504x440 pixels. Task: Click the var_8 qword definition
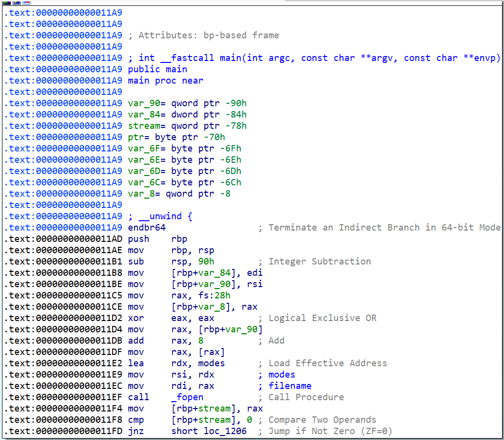pyautogui.click(x=179, y=194)
